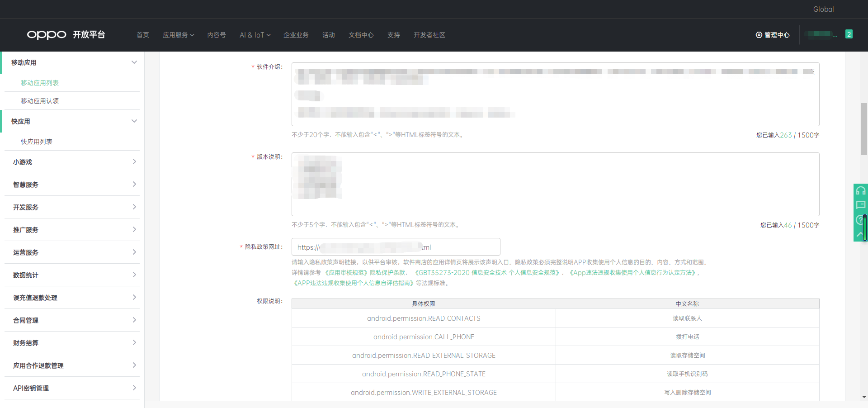868x408 pixels.
Task: Open 《应用审核规范》隐私保护条款 link
Action: coord(365,273)
